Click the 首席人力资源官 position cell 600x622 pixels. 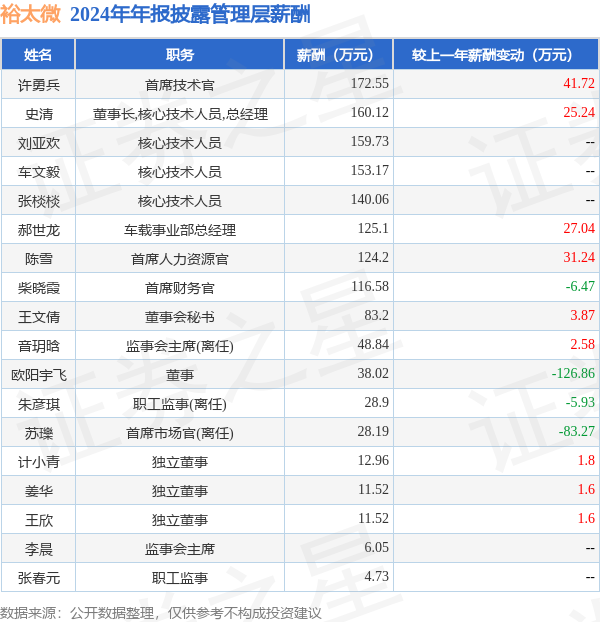pyautogui.click(x=180, y=259)
